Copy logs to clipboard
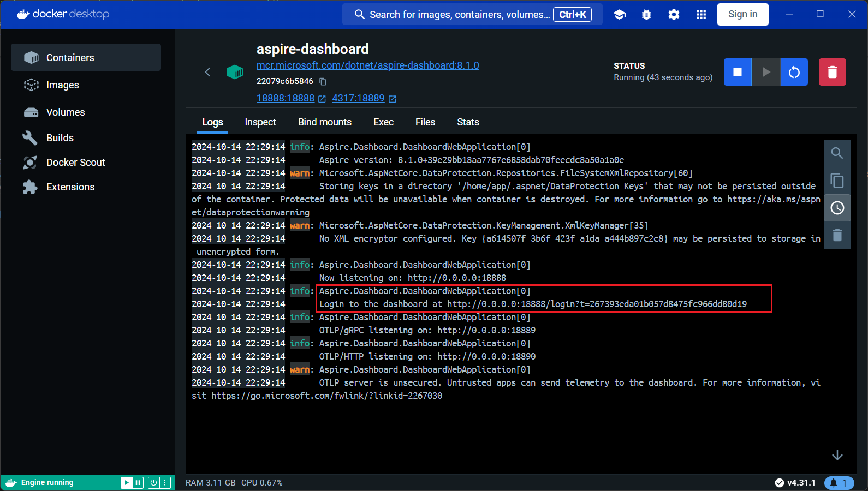 pyautogui.click(x=837, y=181)
